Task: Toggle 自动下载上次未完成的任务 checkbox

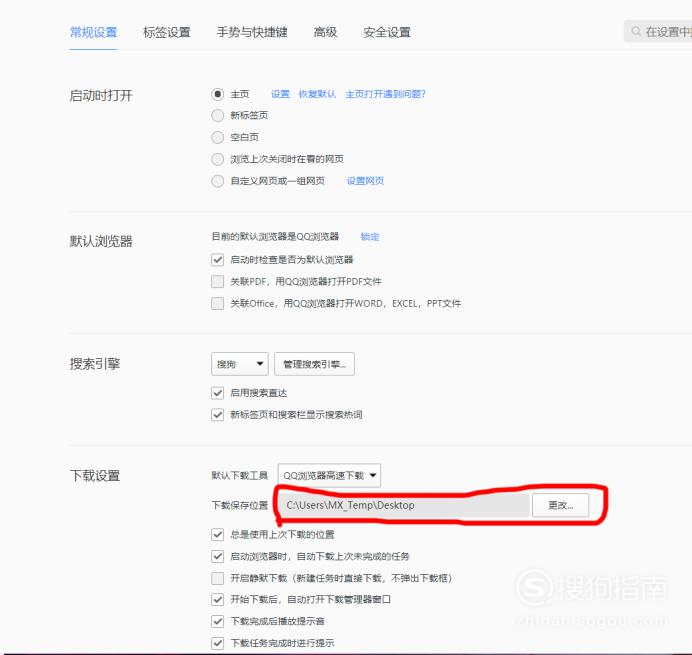Action: (x=218, y=556)
